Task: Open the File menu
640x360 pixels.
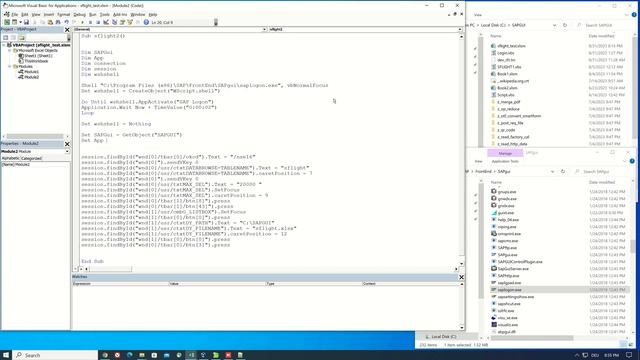Action: tap(15, 14)
